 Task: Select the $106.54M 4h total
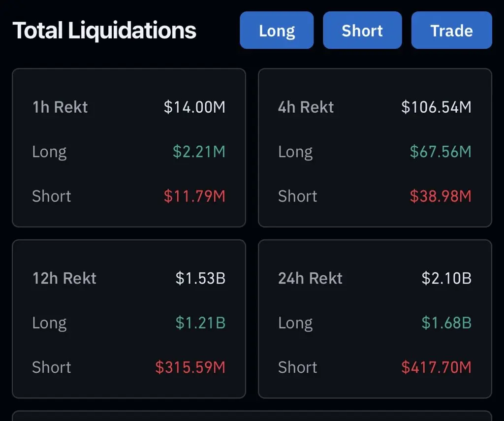click(x=436, y=107)
